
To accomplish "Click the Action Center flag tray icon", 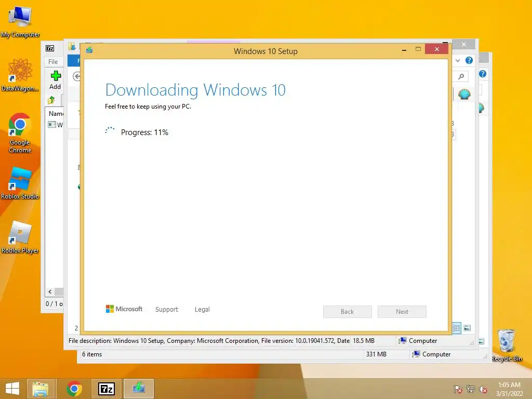I will (458, 389).
